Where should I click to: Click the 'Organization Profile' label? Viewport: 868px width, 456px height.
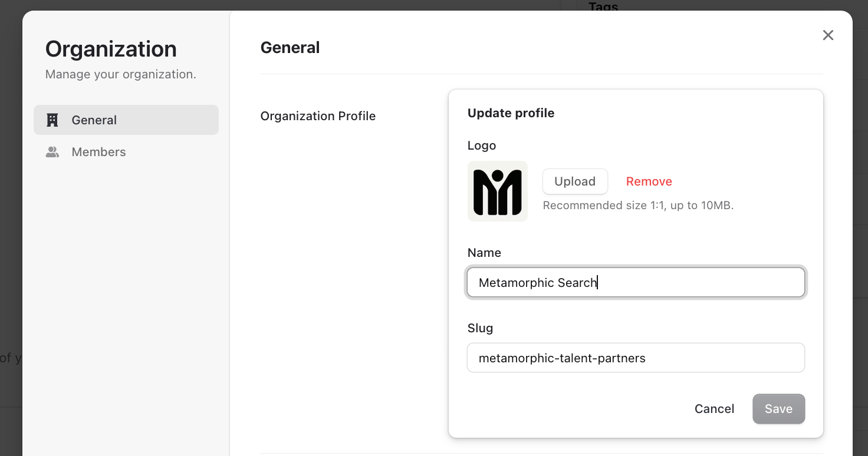pyautogui.click(x=318, y=116)
